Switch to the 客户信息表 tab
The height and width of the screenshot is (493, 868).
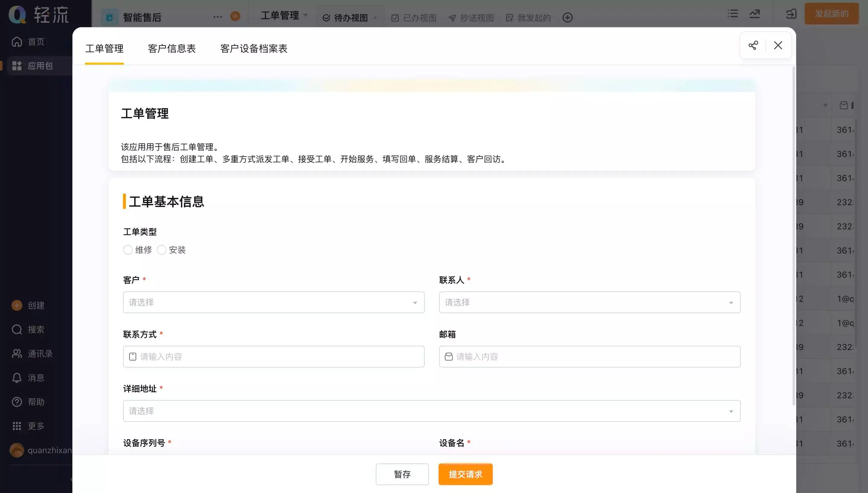click(x=172, y=49)
